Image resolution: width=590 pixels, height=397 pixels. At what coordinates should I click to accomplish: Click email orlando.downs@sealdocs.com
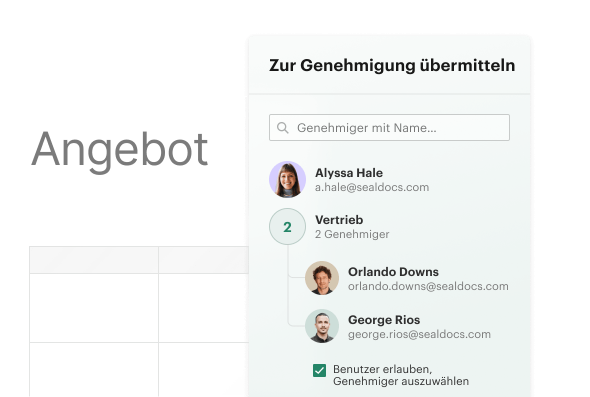[x=428, y=286]
